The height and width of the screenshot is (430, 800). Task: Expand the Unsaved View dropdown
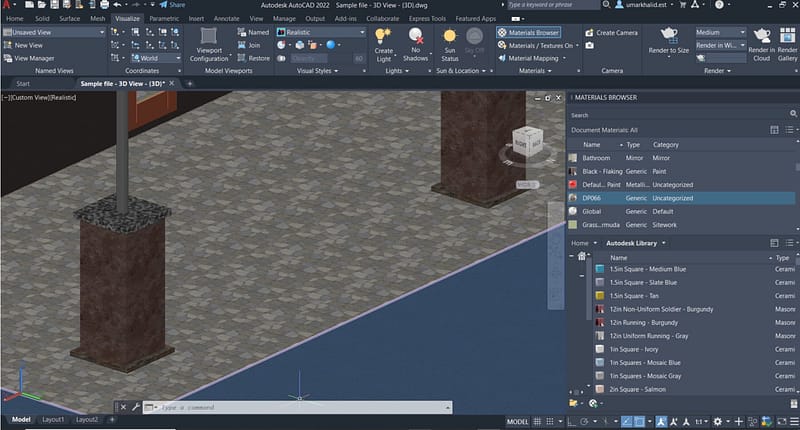click(54, 32)
